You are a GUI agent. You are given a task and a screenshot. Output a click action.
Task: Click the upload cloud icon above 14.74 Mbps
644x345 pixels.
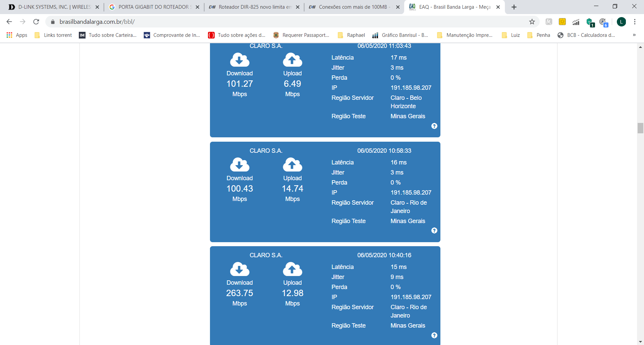tap(292, 165)
